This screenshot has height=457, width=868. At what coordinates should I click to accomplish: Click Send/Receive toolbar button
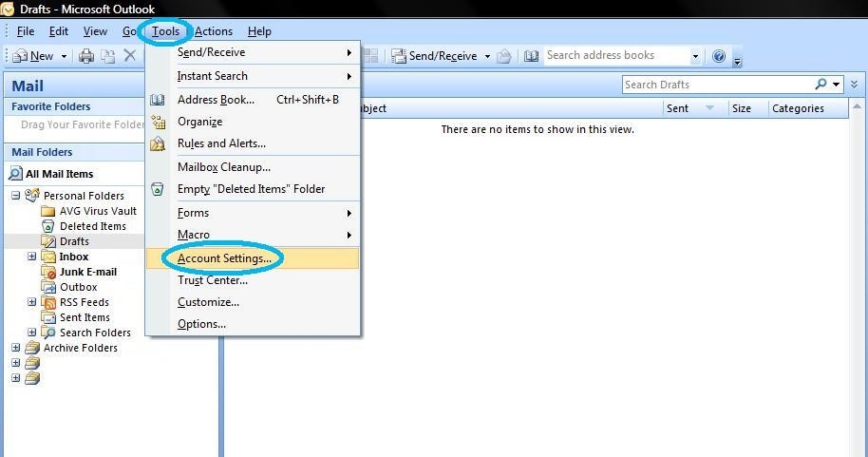(435, 56)
